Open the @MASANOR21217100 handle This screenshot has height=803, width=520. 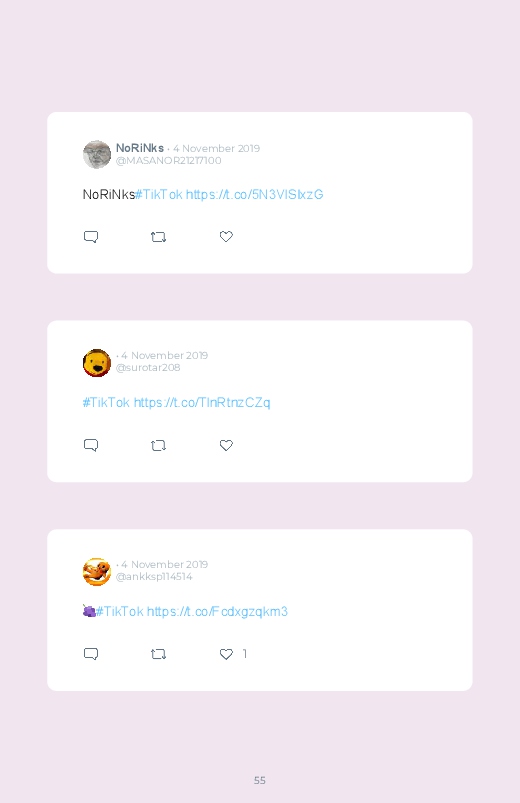(169, 161)
